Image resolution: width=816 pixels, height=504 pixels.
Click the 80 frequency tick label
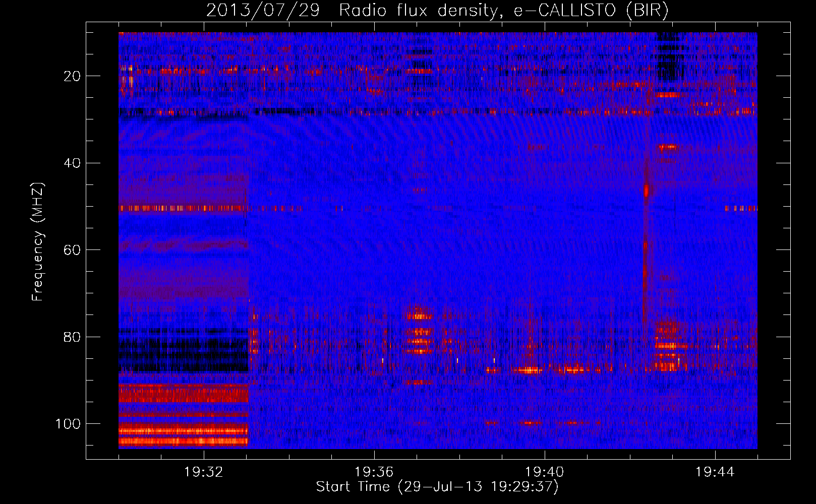pyautogui.click(x=73, y=337)
